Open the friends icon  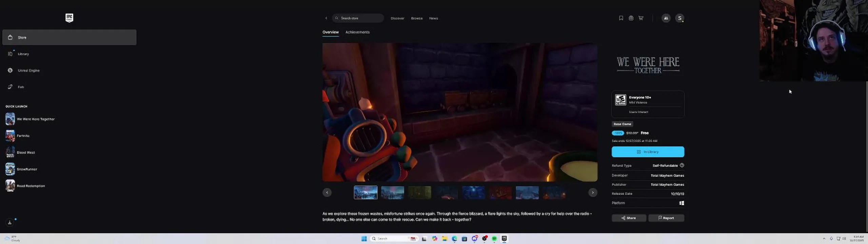click(666, 18)
